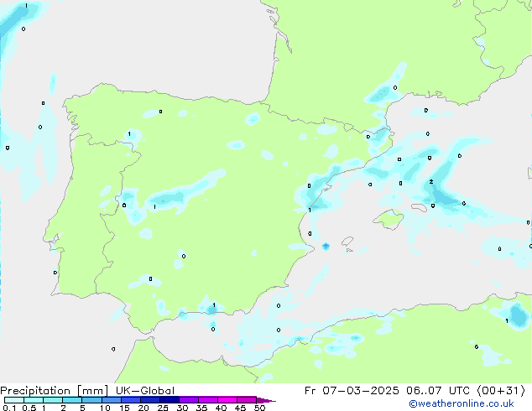The image size is (532, 411).
Task: Click the 40–45 mm magenta legend box
Action: (x=227, y=400)
